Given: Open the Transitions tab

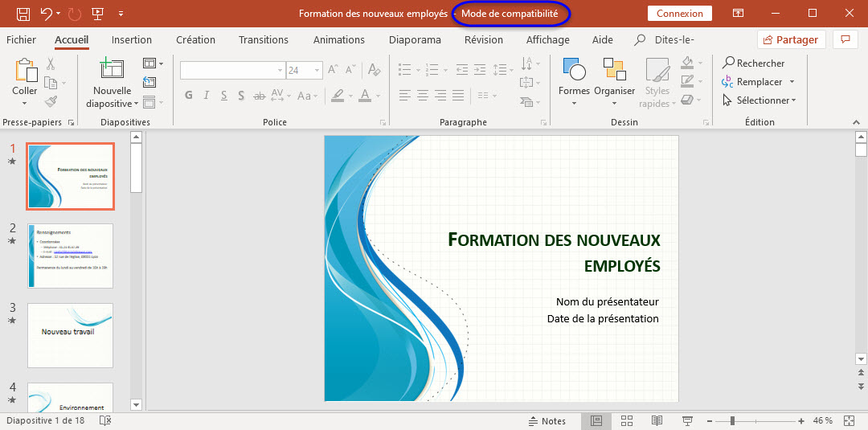Looking at the screenshot, I should 264,40.
